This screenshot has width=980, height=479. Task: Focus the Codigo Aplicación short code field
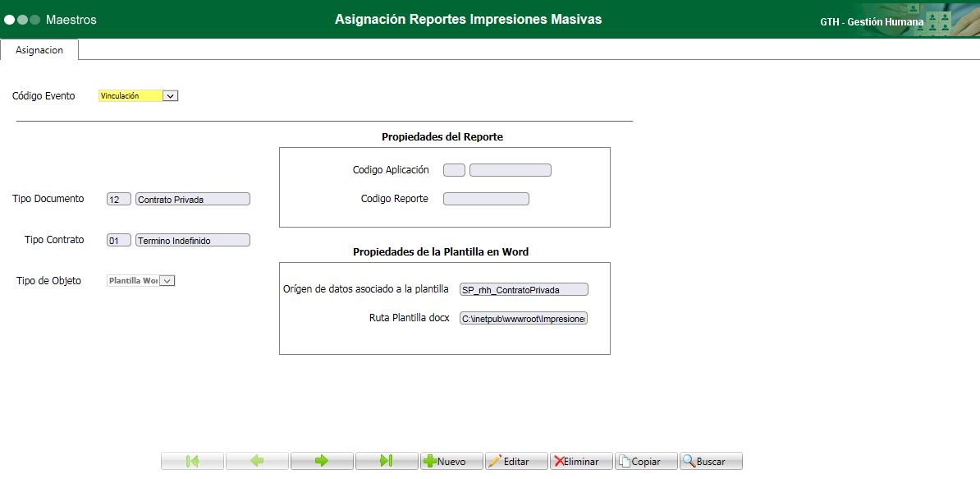[454, 170]
